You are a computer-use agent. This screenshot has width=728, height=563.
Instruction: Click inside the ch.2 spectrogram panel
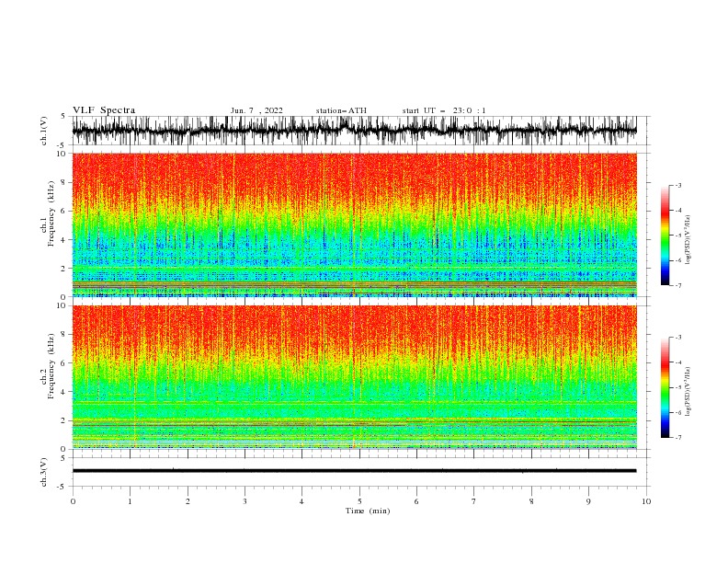click(354, 377)
